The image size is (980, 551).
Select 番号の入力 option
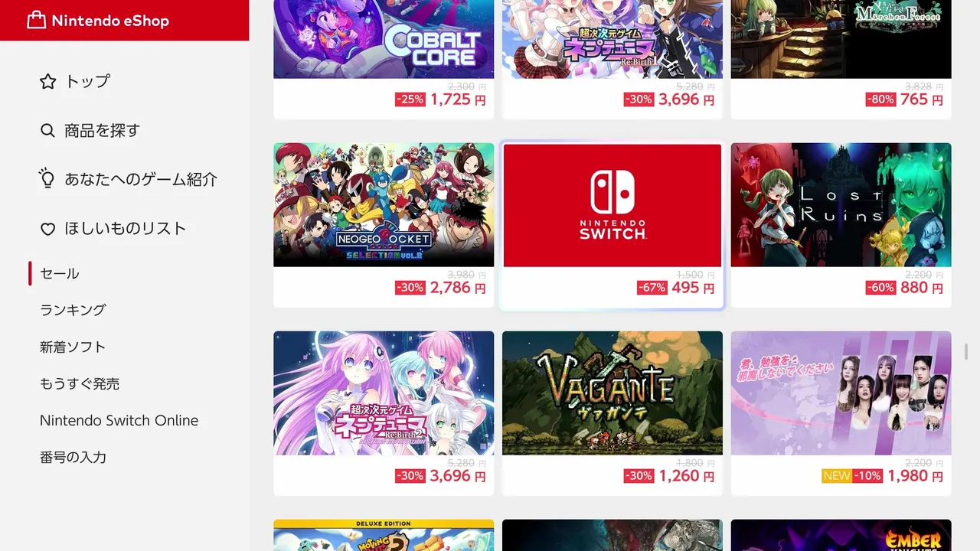73,457
